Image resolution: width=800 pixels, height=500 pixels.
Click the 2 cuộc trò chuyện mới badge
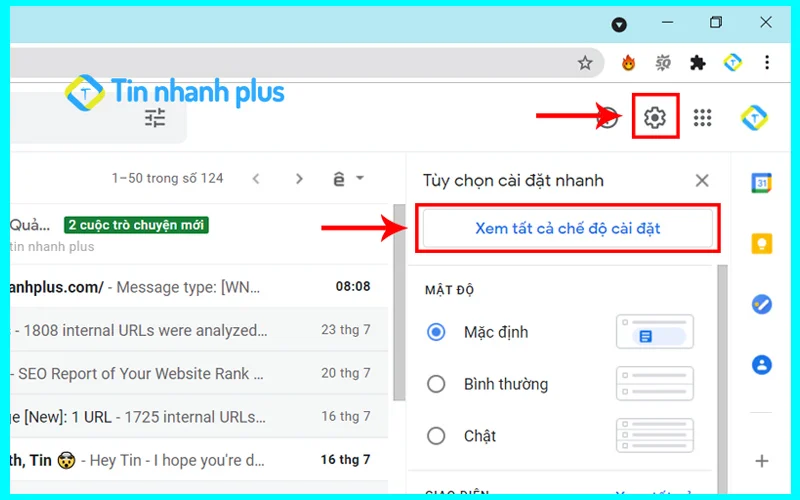136,225
